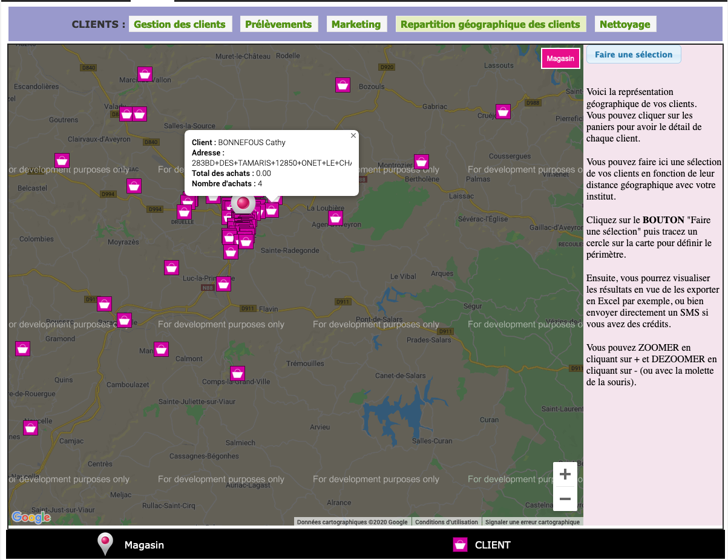Click the store pin marker on the map
Screen dimensions: 728x560
pos(243,204)
